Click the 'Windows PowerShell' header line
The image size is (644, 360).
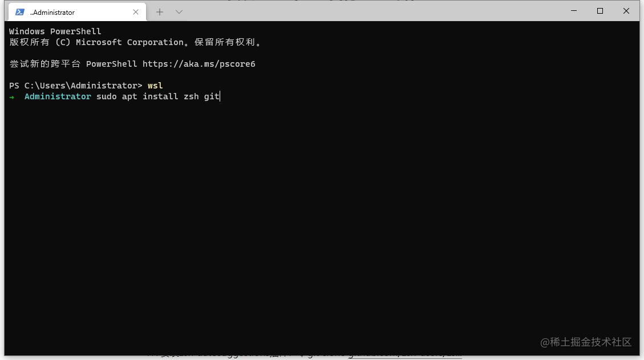(55, 31)
